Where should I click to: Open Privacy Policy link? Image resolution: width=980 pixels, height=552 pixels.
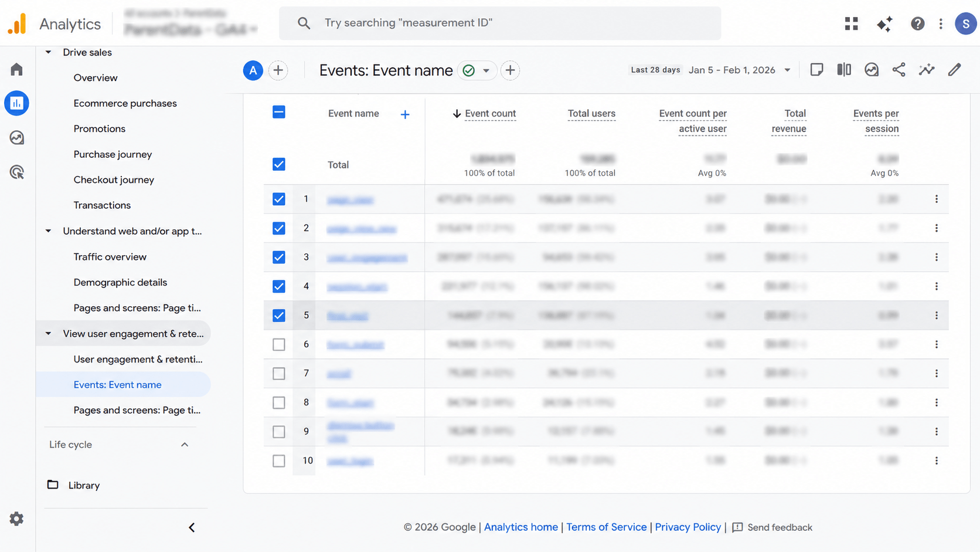688,527
